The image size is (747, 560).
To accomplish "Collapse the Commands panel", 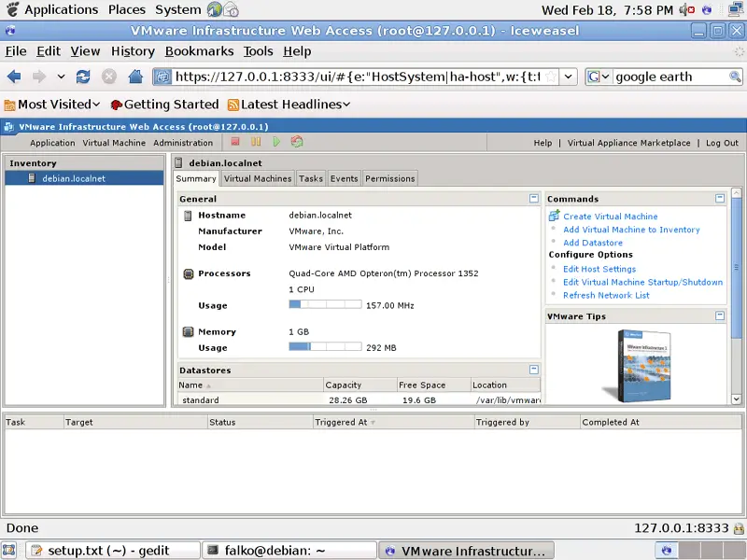I will tap(720, 198).
